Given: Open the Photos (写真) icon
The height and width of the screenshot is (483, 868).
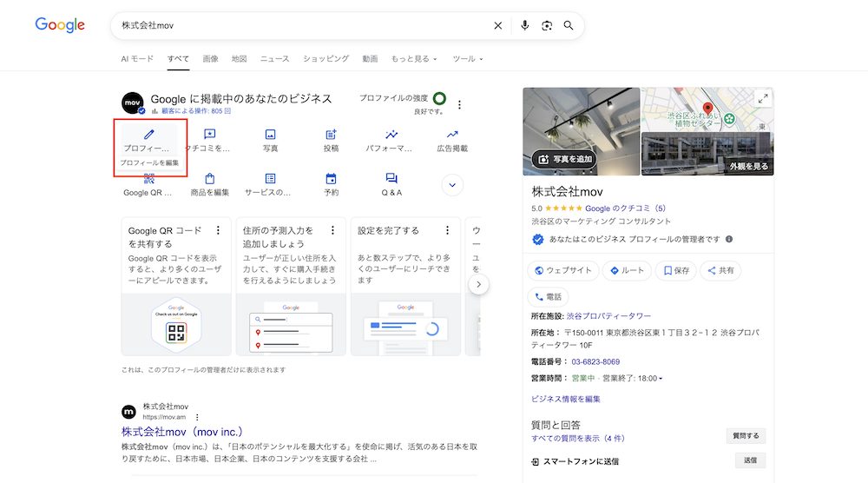Looking at the screenshot, I should click(x=270, y=136).
